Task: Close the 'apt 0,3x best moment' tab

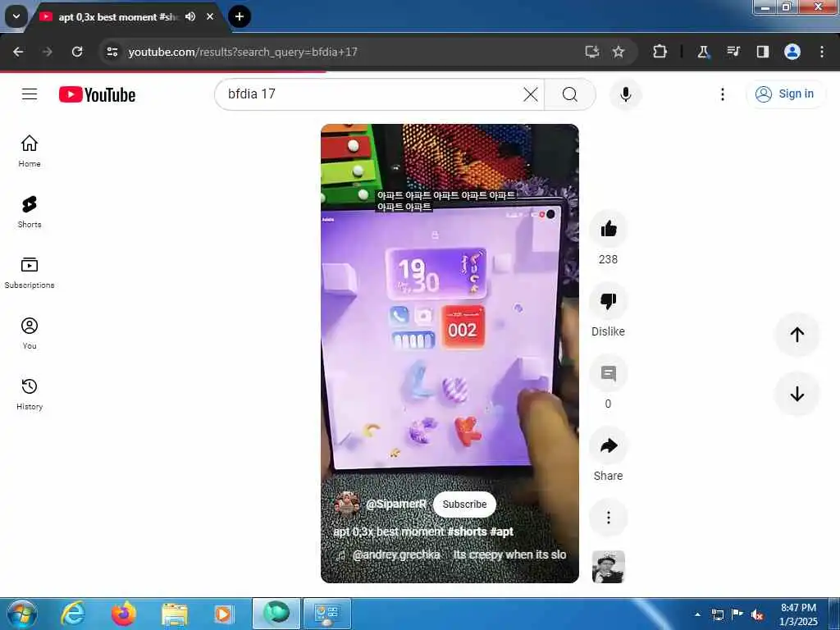Action: (210, 16)
